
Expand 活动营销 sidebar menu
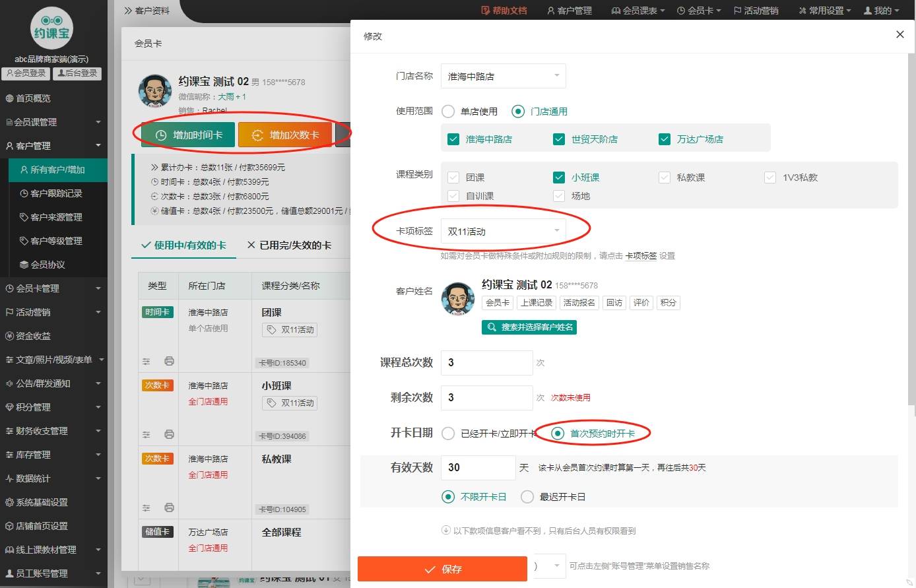(x=53, y=312)
